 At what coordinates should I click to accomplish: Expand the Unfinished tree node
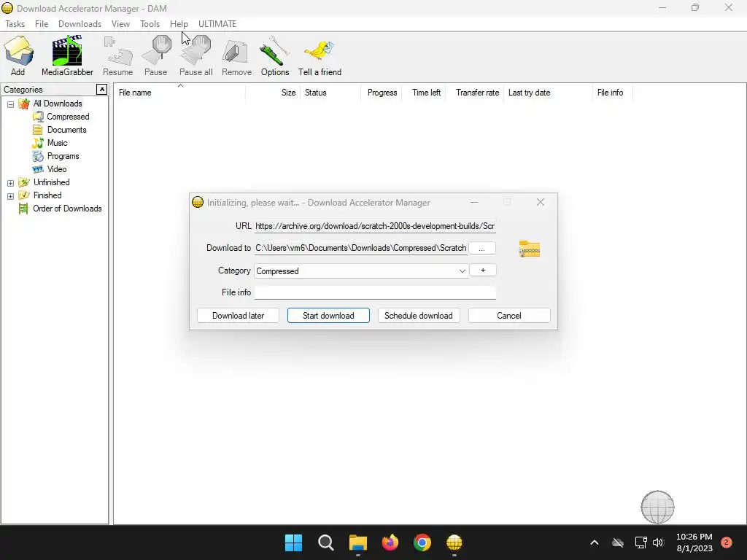pos(10,183)
